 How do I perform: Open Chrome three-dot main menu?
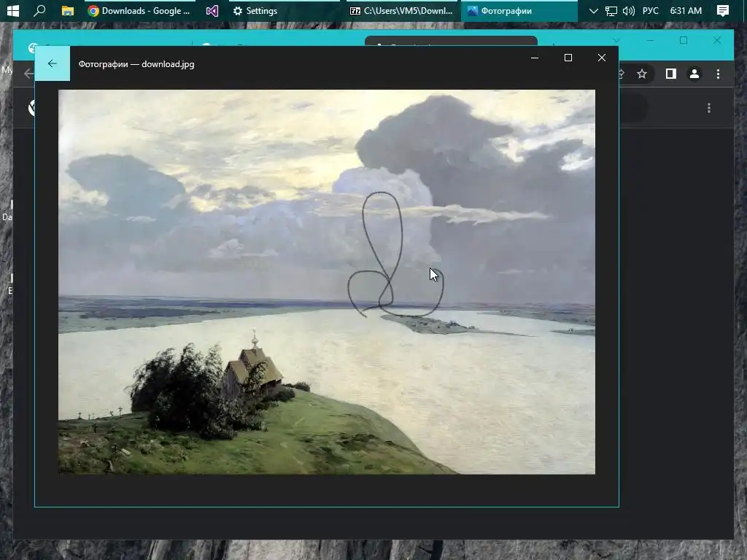tap(718, 74)
